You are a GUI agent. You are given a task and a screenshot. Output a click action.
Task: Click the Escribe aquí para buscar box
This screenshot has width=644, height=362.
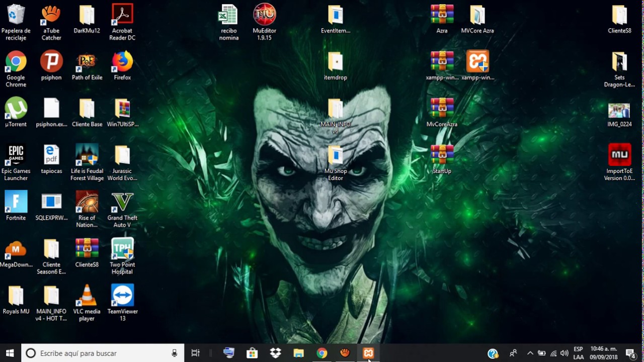click(103, 353)
